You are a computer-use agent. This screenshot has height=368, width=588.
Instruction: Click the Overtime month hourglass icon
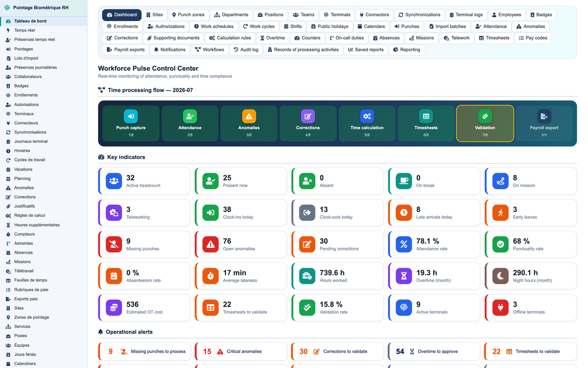coord(404,276)
